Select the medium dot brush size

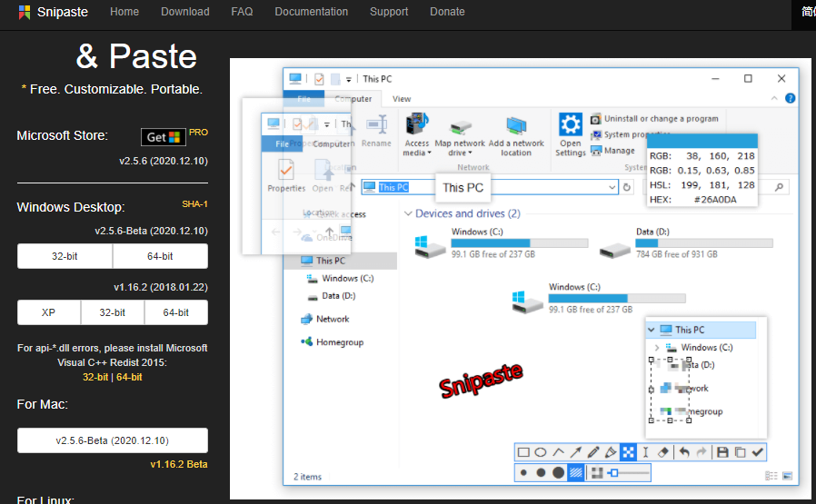(x=541, y=473)
